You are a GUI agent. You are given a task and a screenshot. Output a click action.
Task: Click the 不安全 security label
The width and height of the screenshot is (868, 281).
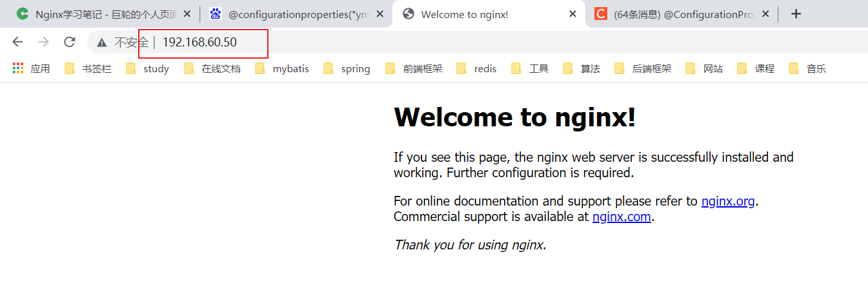[x=131, y=43]
